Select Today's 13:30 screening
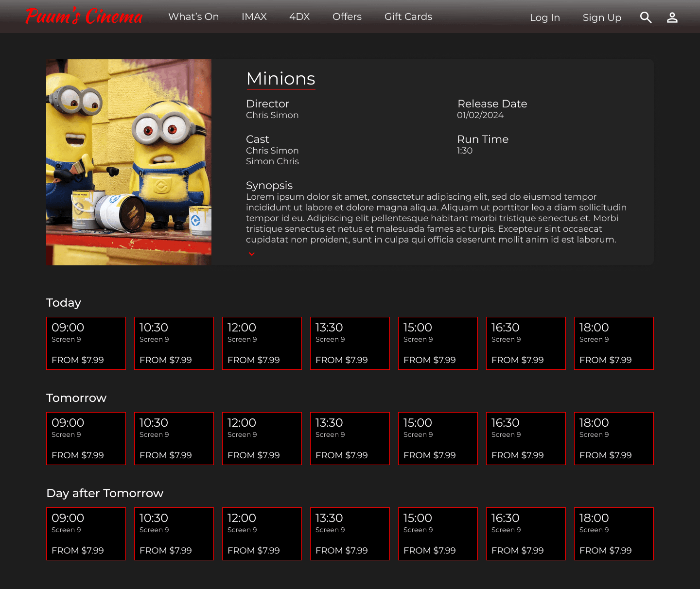 click(x=350, y=344)
